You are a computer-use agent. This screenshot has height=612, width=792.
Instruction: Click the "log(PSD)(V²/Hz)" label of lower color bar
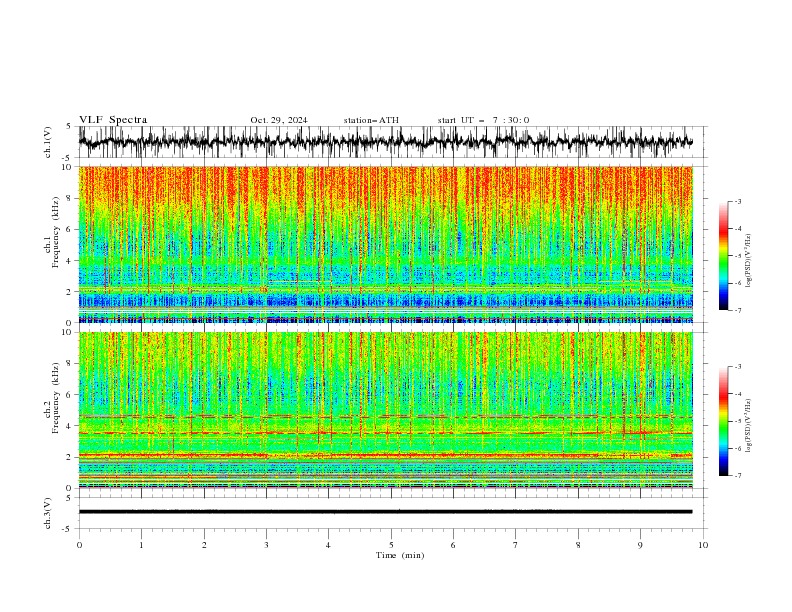pos(748,425)
